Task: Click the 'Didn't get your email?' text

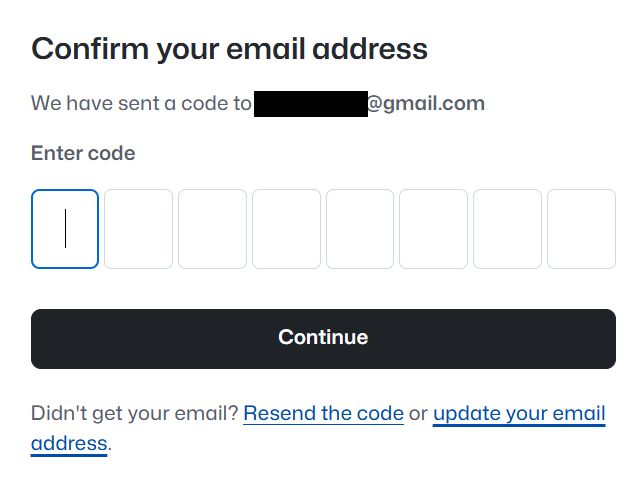Action: (134, 413)
